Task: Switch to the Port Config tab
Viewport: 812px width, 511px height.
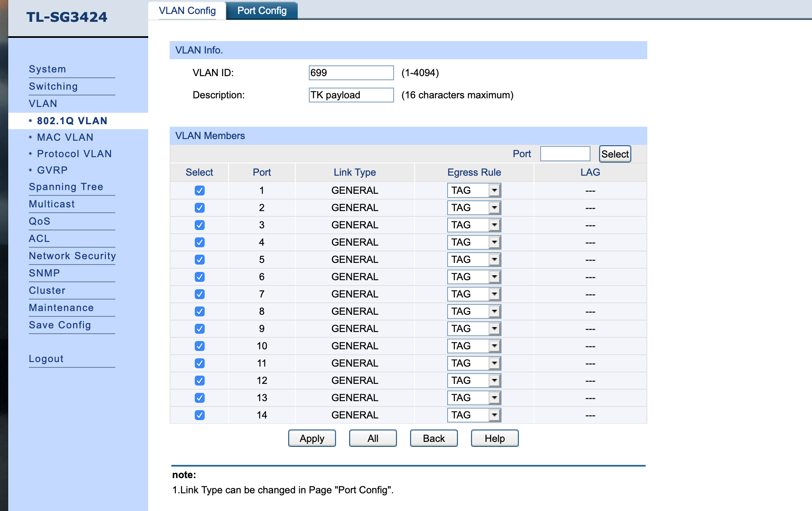Action: [x=262, y=11]
